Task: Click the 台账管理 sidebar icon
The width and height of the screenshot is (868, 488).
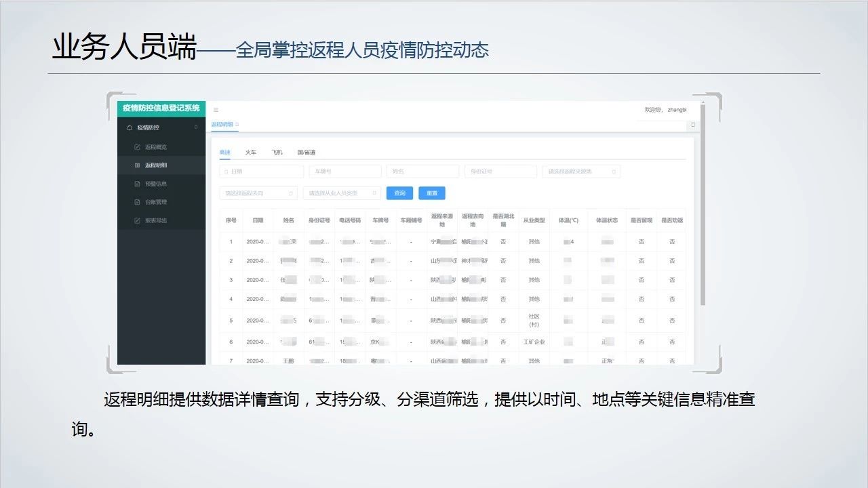Action: tap(138, 202)
